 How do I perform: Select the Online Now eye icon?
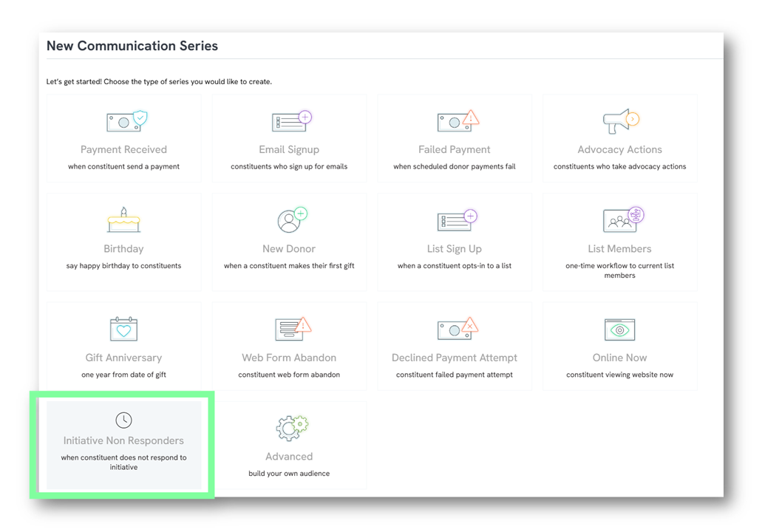click(619, 330)
